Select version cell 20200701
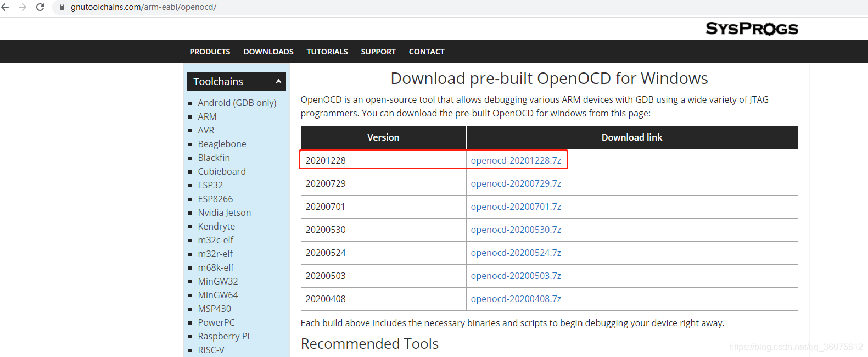 tap(383, 207)
